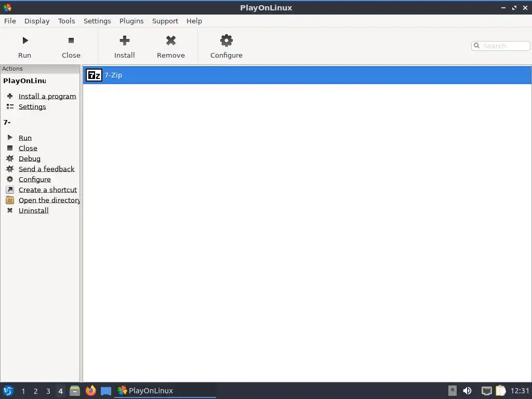
Task: Click list icon beside Settings link
Action: 10,107
